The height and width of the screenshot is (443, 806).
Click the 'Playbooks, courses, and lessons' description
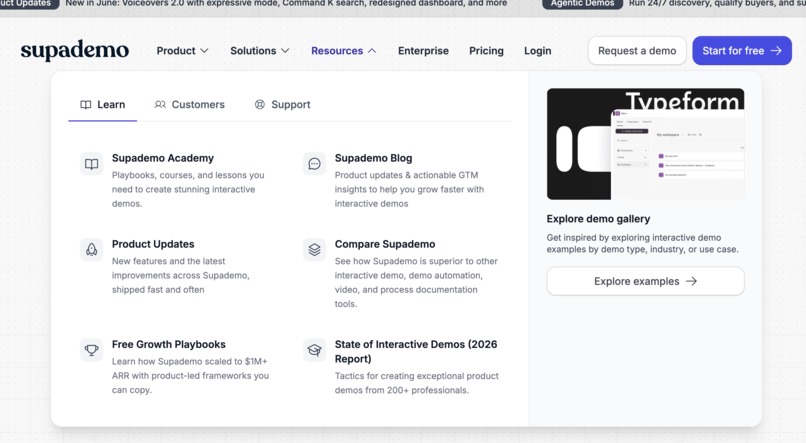[188, 189]
